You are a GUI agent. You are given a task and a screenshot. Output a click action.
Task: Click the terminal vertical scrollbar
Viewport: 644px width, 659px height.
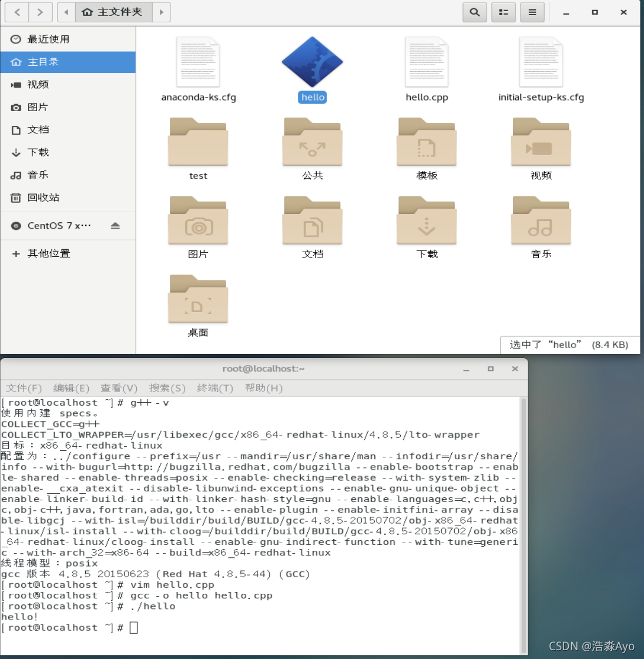[524, 524]
